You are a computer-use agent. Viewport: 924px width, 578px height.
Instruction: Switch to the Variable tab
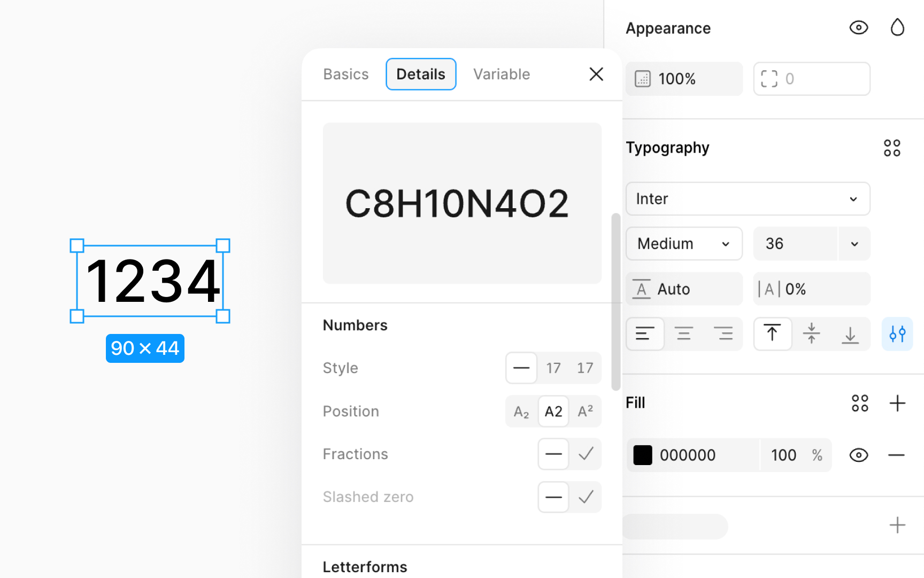coord(501,74)
